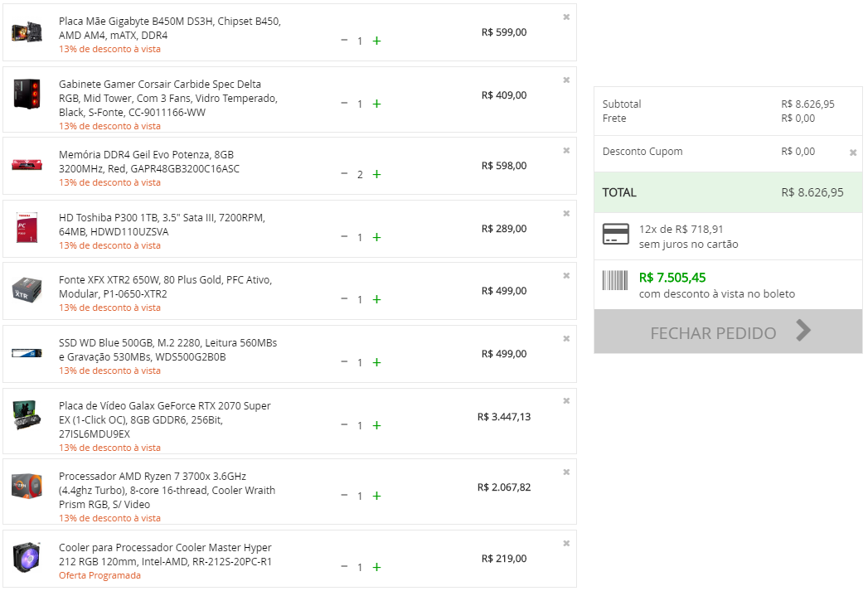The height and width of the screenshot is (591, 868).
Task: Decrease quantity of SSD WD Blue
Action: [x=344, y=362]
